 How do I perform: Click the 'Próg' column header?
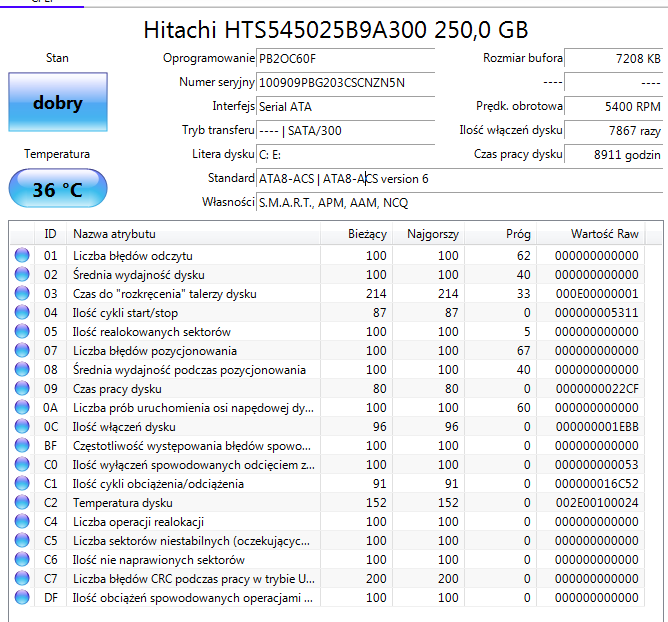coord(501,234)
